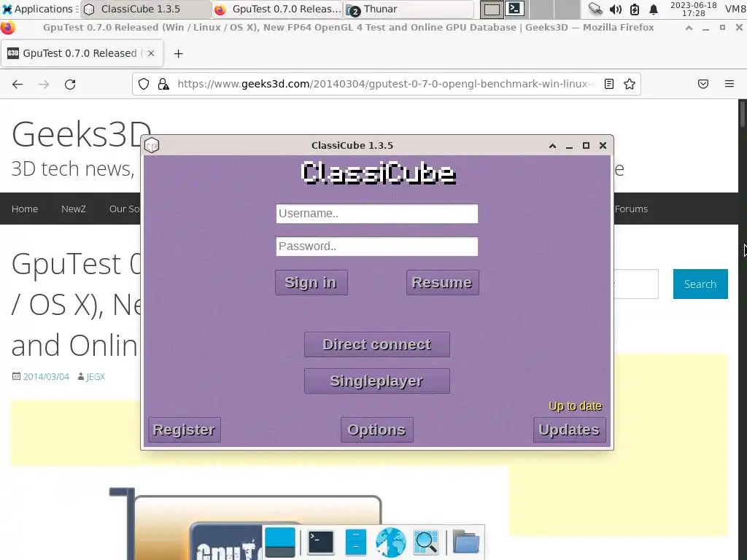Select the first workspace in the switcher

(x=491, y=9)
